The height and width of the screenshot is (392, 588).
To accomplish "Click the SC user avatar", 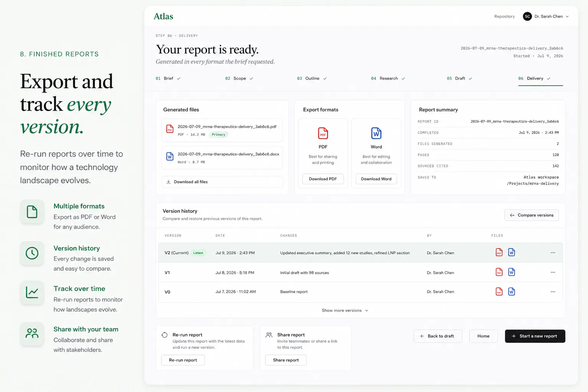I will coord(527,16).
